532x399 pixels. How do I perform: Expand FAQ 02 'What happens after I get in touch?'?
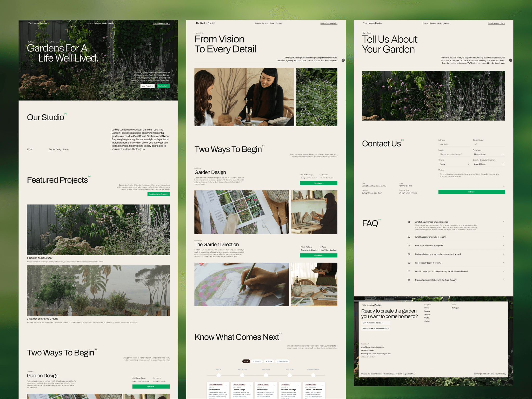coord(456,237)
